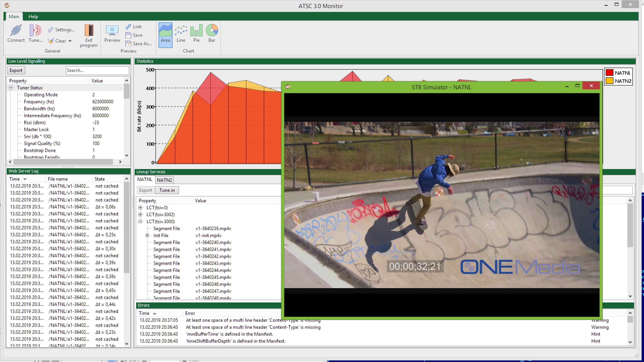The height and width of the screenshot is (362, 644).
Task: Collapse the Tuner Status tree node
Action: (11, 88)
